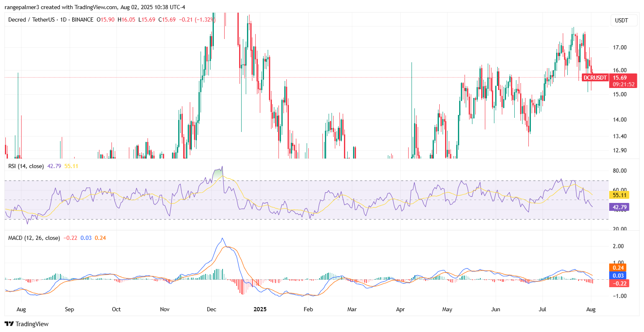Click the red -0.22 MACD histogram axis label
644x332 pixels.
coord(618,283)
